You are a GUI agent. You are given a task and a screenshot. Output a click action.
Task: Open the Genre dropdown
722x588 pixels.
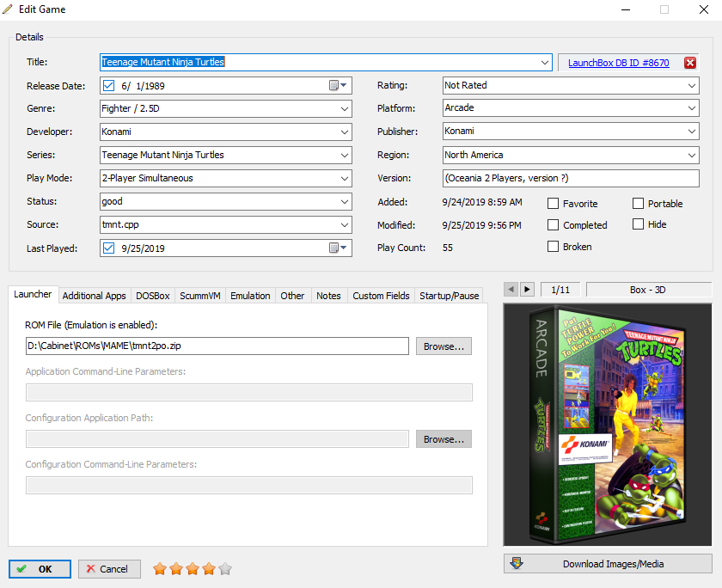point(345,108)
